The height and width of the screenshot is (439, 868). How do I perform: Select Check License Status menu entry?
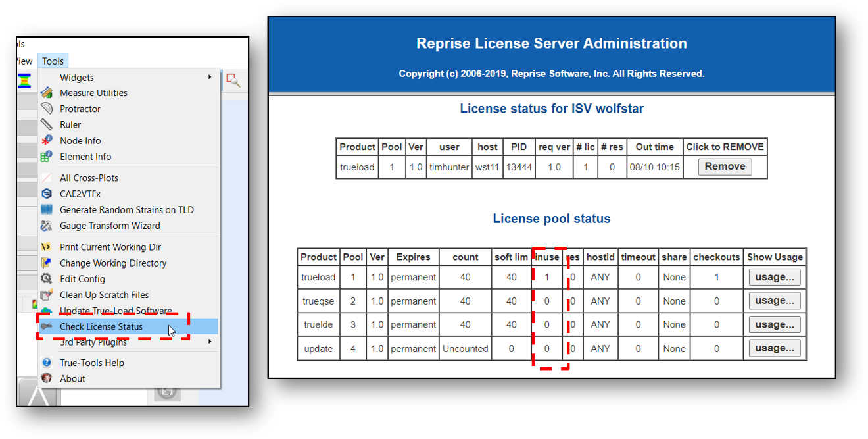[128, 326]
